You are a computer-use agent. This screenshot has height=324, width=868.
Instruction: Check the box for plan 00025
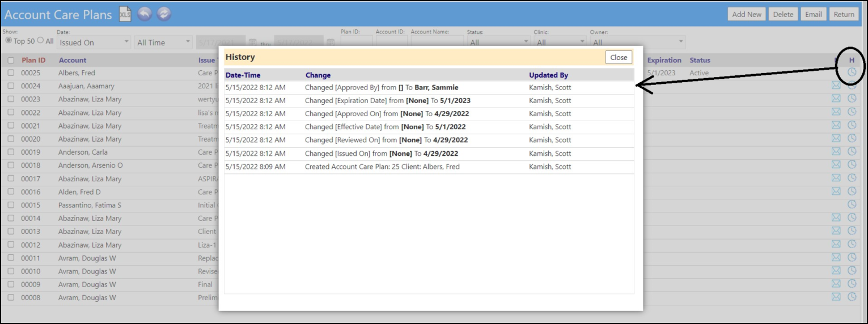click(x=11, y=73)
